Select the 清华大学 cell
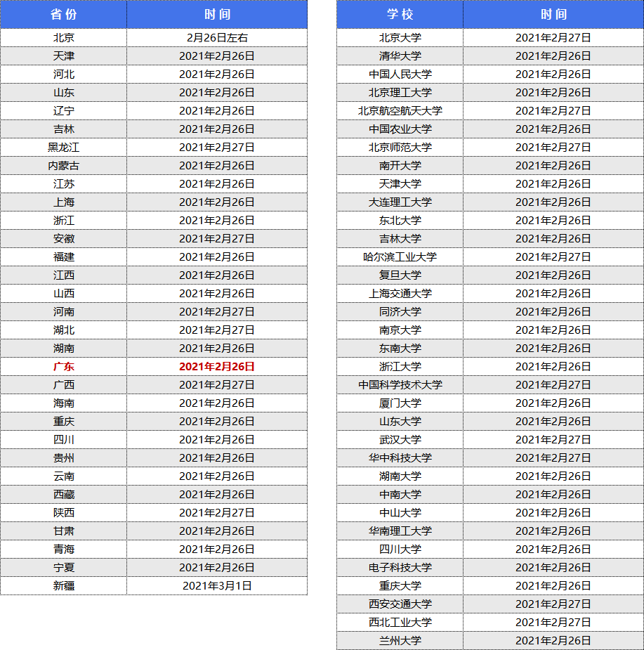The image size is (644, 650). click(x=400, y=56)
